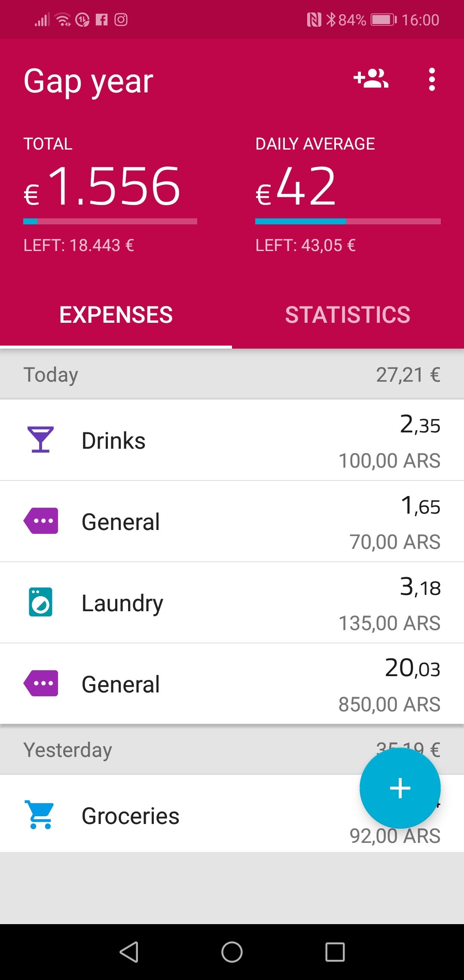Tap Android back navigation button
464x980 pixels.
[129, 952]
